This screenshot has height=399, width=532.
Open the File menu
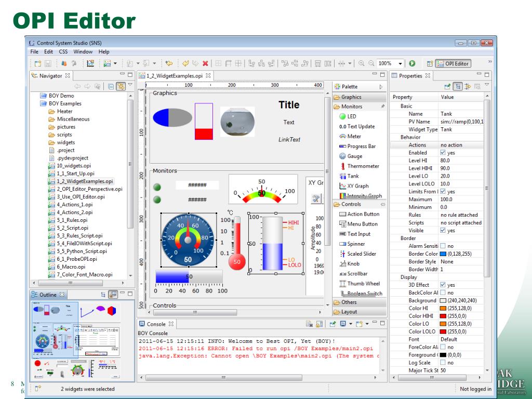(x=34, y=51)
